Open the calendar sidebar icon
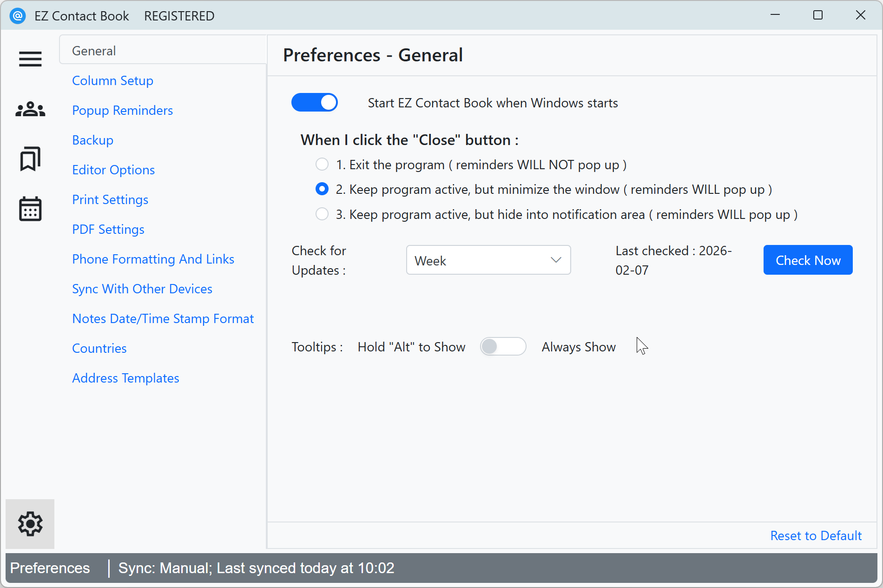This screenshot has height=588, width=883. pyautogui.click(x=30, y=209)
